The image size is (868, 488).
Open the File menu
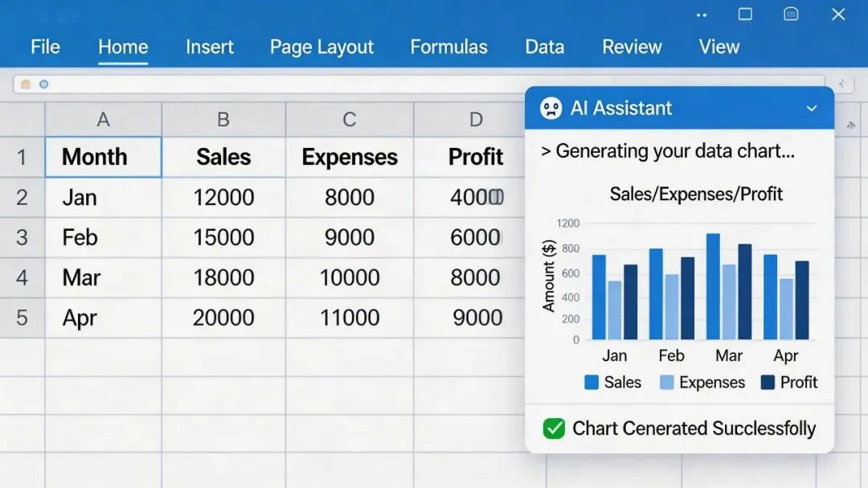45,47
